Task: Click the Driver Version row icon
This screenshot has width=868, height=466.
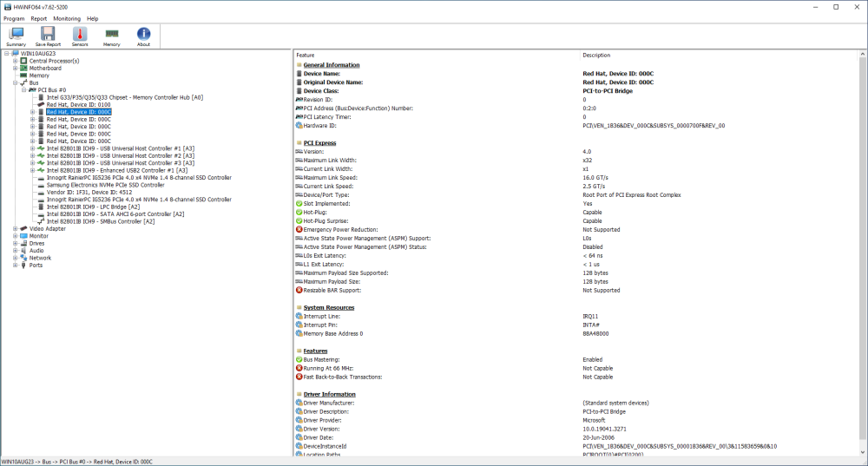Action: (299, 429)
